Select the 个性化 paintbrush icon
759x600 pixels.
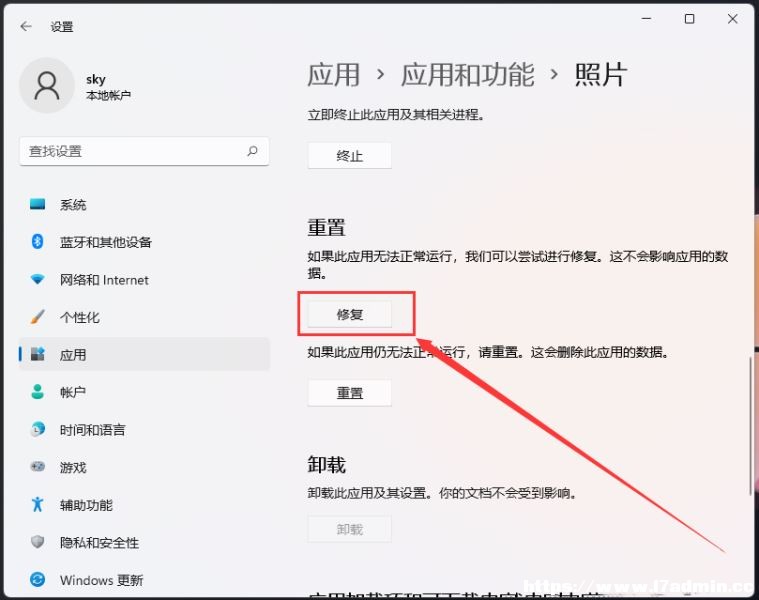(x=37, y=317)
